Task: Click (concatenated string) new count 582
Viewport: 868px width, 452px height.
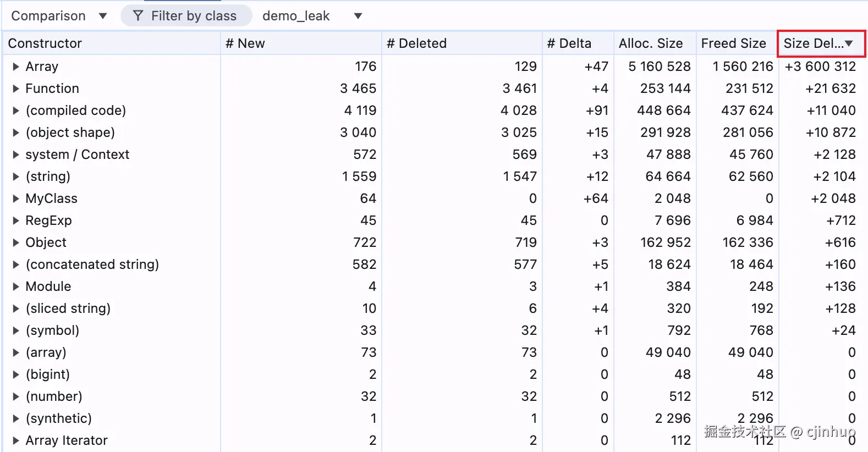Action: pyautogui.click(x=365, y=264)
